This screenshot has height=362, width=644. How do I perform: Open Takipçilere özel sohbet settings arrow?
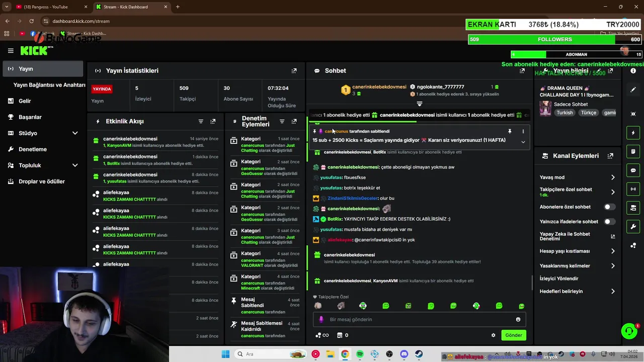(x=613, y=192)
